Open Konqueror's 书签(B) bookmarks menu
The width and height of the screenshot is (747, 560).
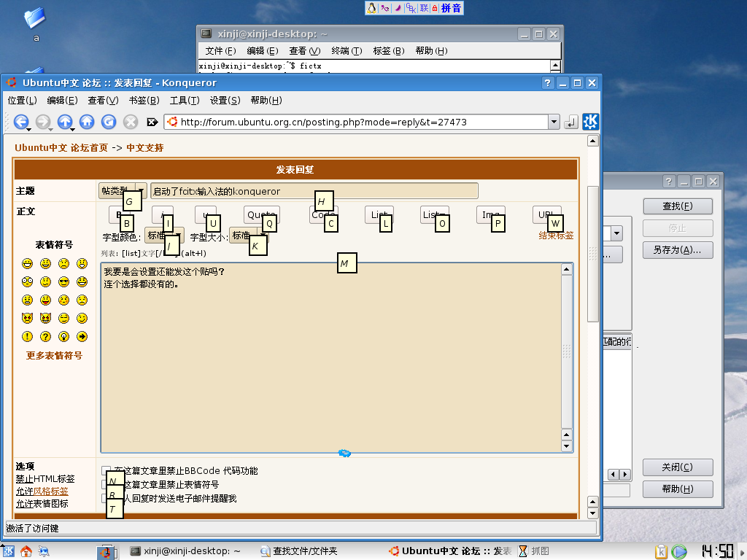[144, 101]
